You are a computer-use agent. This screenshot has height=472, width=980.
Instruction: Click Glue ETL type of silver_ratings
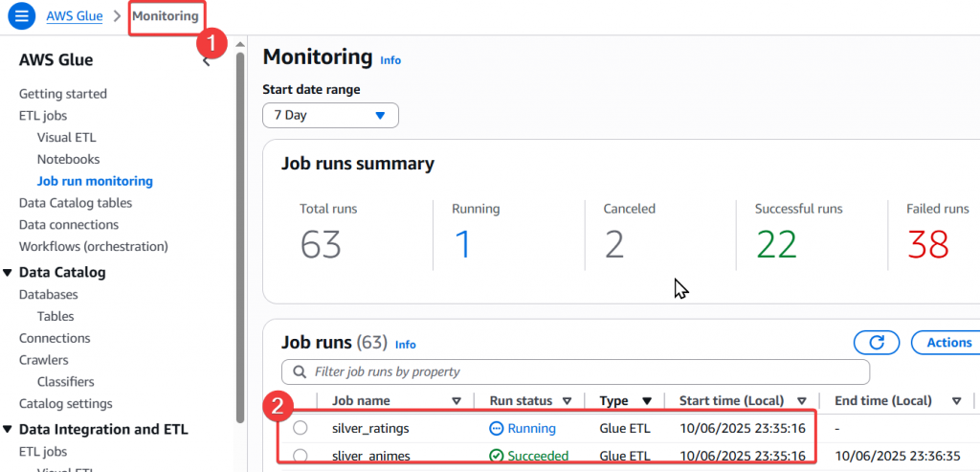[x=625, y=428]
